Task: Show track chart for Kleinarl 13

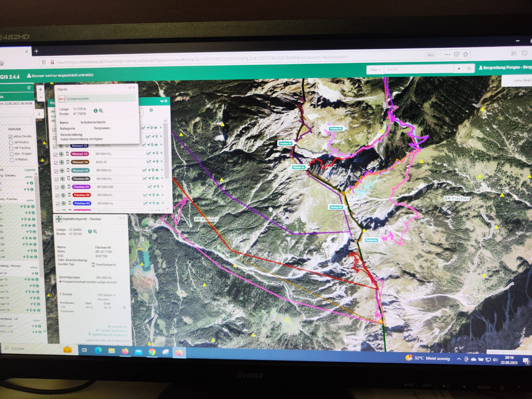Action: 149,153
